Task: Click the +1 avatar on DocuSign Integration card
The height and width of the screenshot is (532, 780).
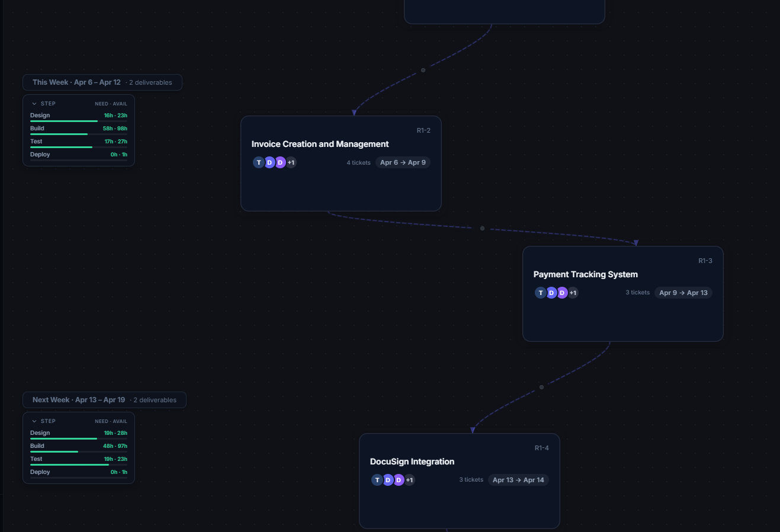Action: 409,480
